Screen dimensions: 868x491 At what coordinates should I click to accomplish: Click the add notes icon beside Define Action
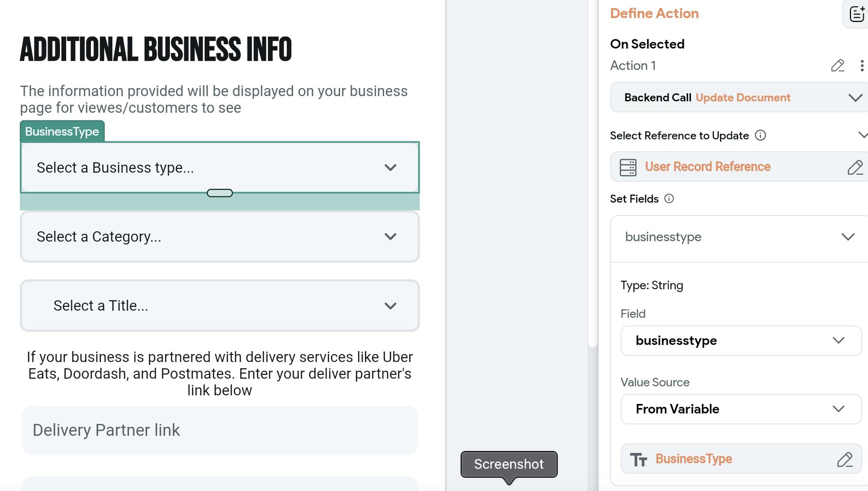pyautogui.click(x=857, y=14)
